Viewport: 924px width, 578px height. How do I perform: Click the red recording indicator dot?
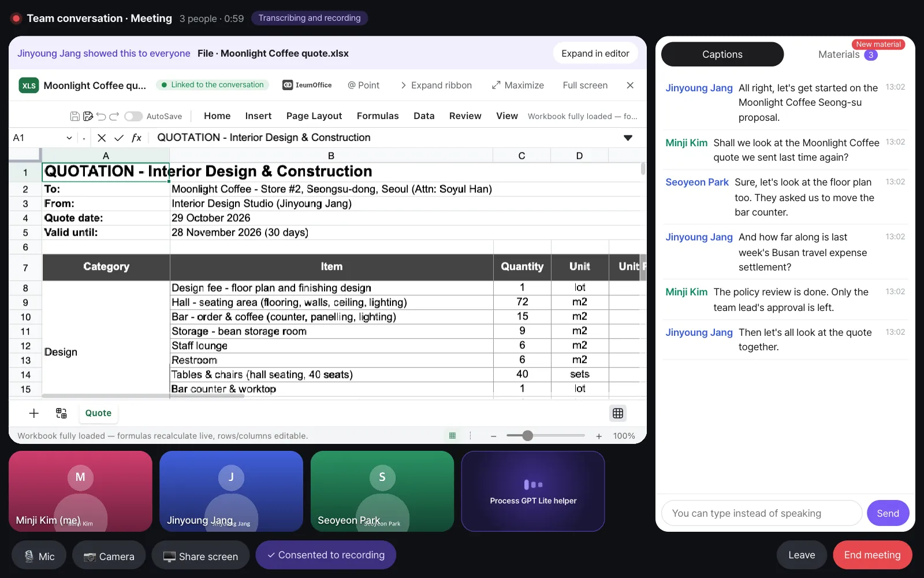(16, 18)
